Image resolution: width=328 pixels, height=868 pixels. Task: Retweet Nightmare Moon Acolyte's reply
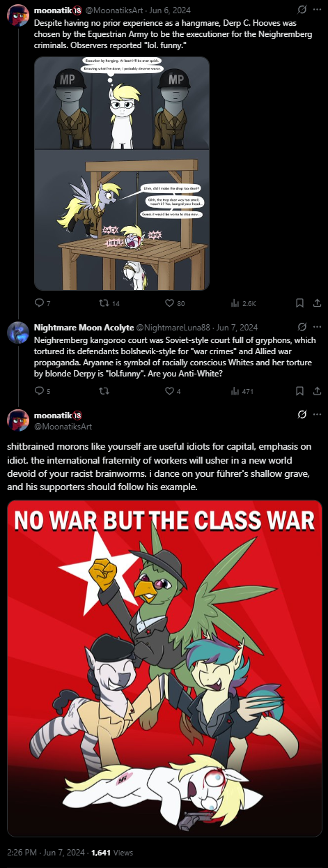(104, 391)
